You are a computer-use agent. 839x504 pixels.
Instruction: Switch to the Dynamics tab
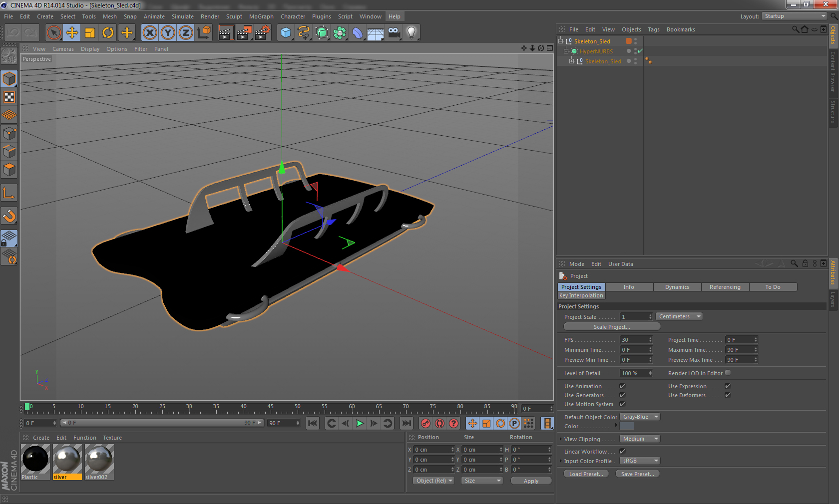677,287
